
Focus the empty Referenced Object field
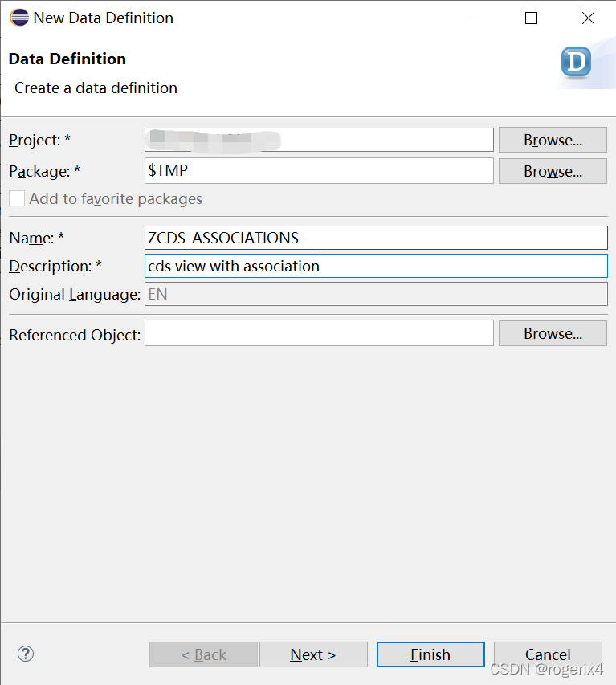pos(319,333)
